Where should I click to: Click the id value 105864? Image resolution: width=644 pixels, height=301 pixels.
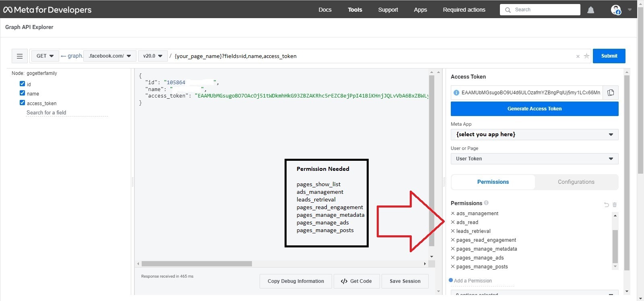(176, 82)
